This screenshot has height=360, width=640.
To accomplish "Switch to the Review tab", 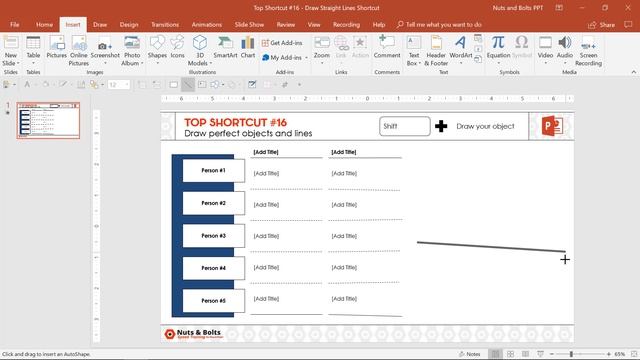I will coord(286,24).
